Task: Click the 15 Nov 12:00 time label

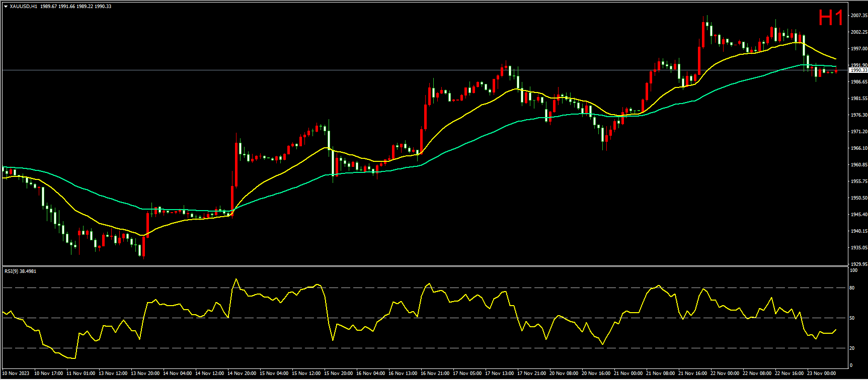Action: (306, 373)
